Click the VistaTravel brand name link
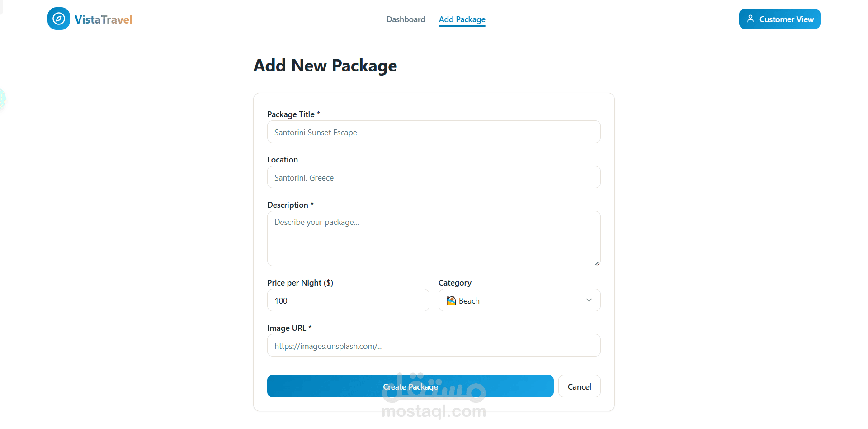 coord(103,19)
